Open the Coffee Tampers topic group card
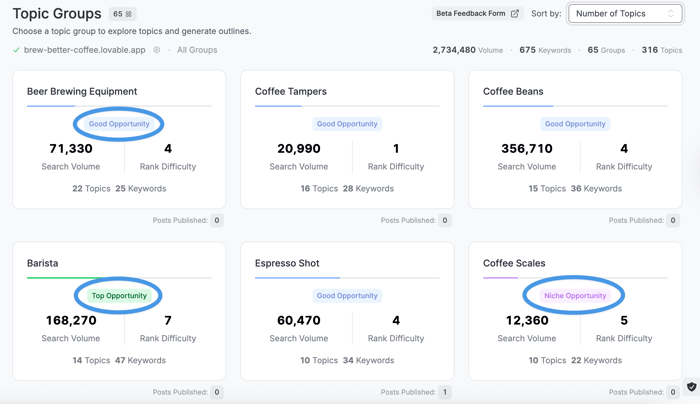 pyautogui.click(x=291, y=91)
